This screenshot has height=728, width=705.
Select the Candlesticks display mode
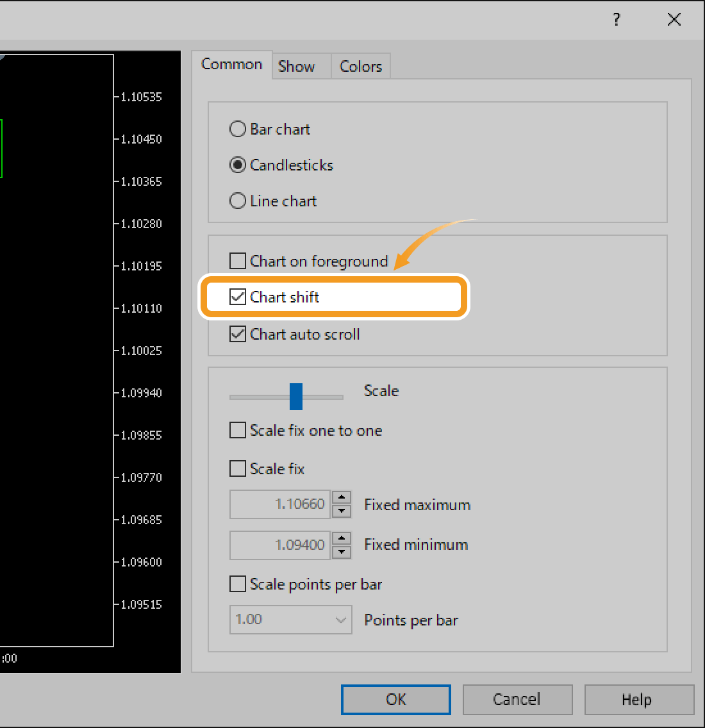tap(237, 165)
